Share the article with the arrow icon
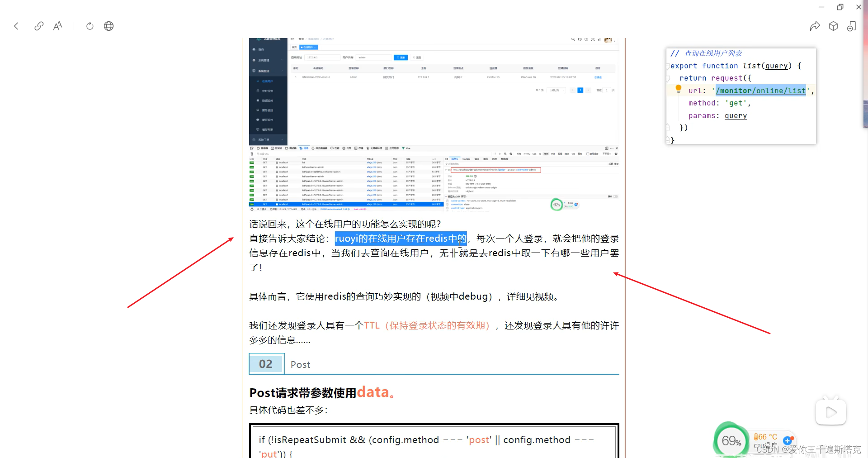 (x=815, y=26)
